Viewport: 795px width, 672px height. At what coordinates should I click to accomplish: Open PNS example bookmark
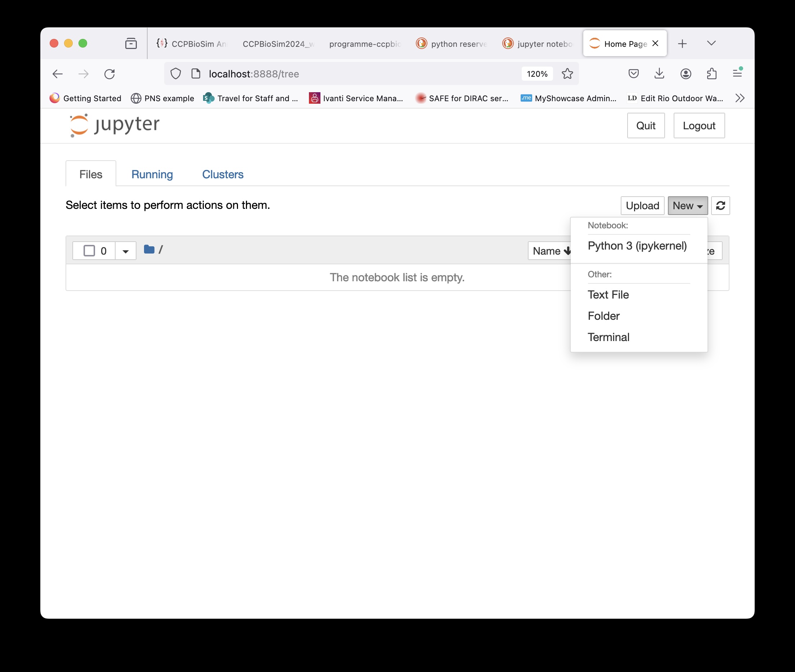pyautogui.click(x=163, y=98)
